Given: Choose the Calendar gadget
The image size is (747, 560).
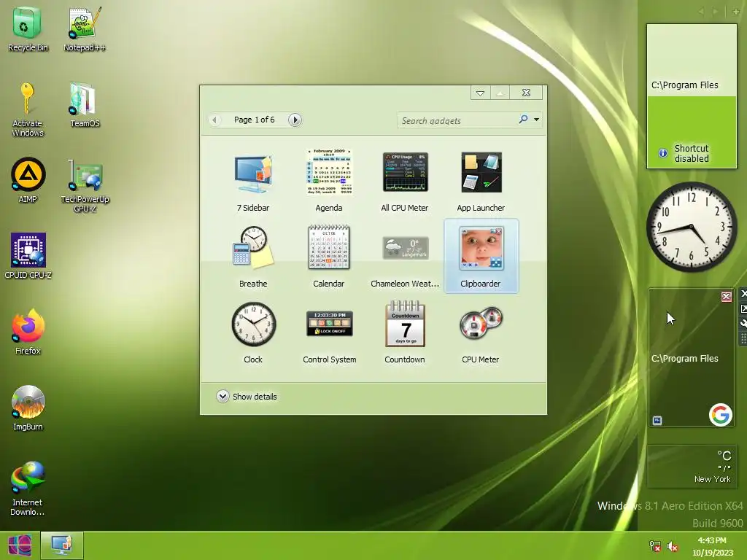Looking at the screenshot, I should click(329, 257).
